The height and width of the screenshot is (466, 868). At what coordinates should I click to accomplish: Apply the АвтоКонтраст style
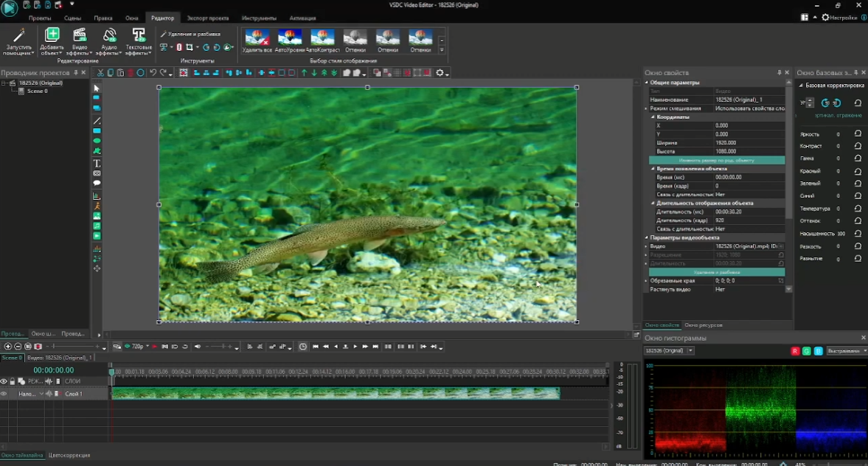point(322,41)
